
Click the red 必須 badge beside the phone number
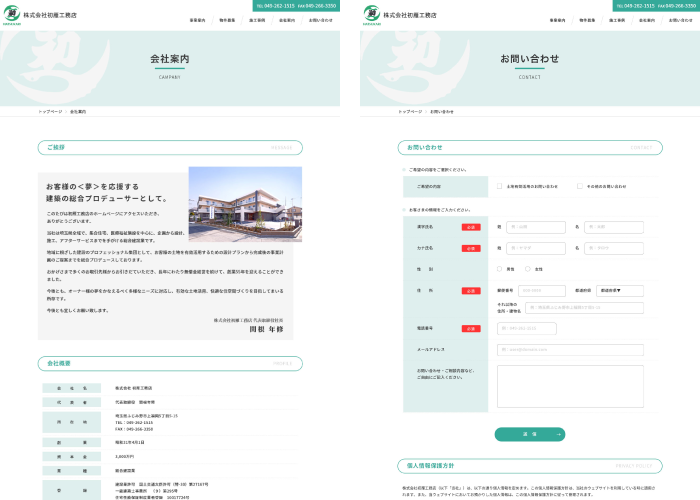point(471,329)
